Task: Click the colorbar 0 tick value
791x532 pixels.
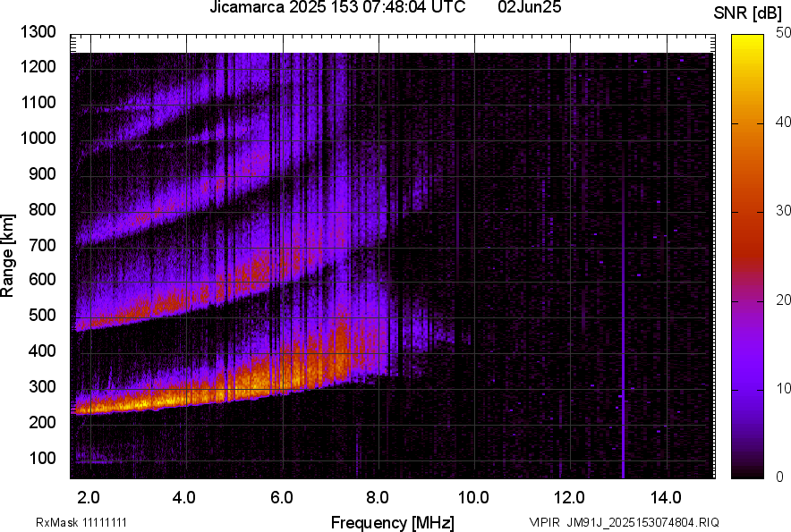Action: 780,477
